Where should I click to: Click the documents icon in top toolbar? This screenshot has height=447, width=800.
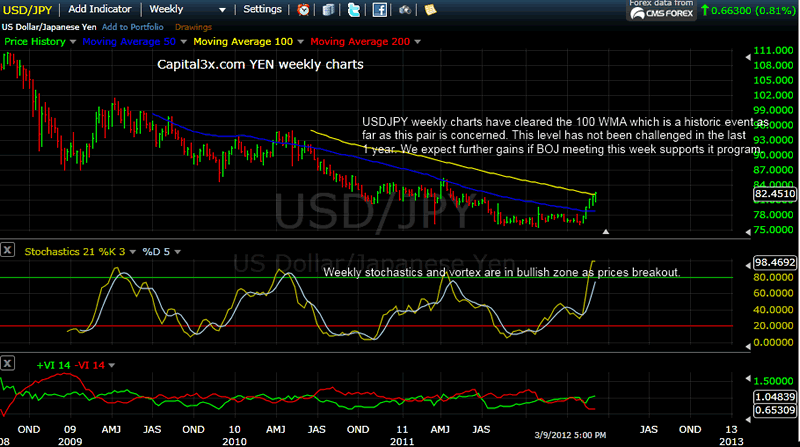coord(329,10)
